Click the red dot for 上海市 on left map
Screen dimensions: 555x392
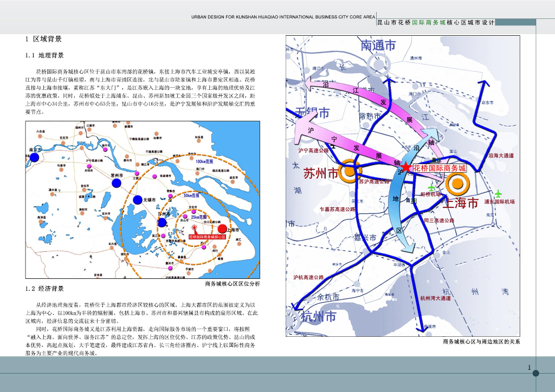(x=221, y=228)
